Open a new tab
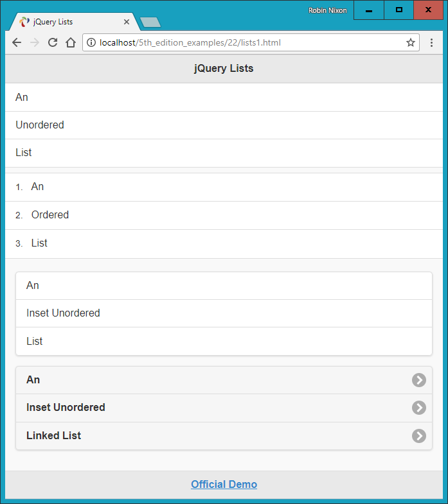The width and height of the screenshot is (448, 504). pos(150,22)
